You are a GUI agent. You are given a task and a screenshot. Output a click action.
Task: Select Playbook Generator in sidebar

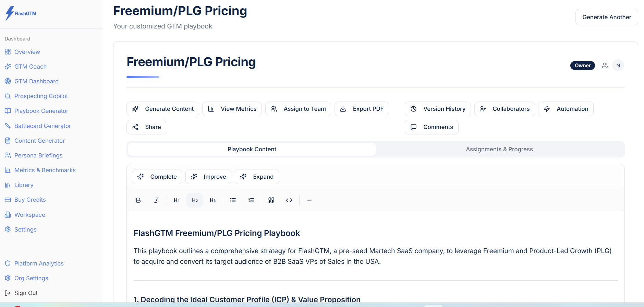(x=36, y=111)
